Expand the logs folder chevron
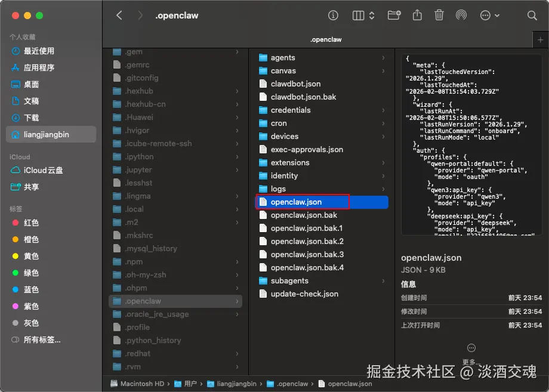Screen dimensions: 549x392 click(383, 189)
